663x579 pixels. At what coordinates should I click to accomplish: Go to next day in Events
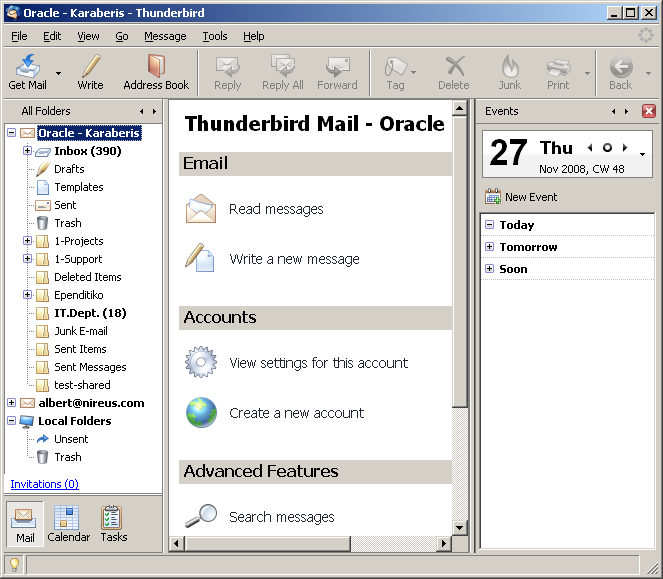625,148
